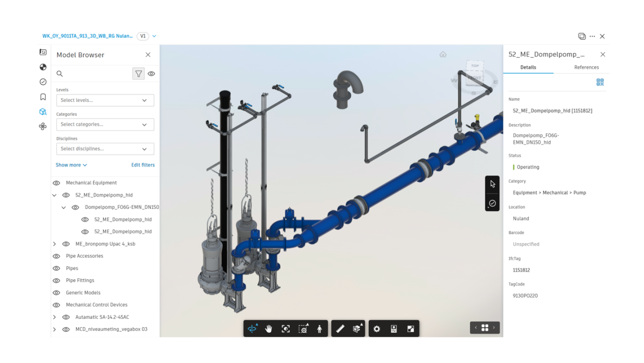Select the Orbit tool in viewer toolbar
Viewport: 644px width, 363px height.
coord(252,329)
